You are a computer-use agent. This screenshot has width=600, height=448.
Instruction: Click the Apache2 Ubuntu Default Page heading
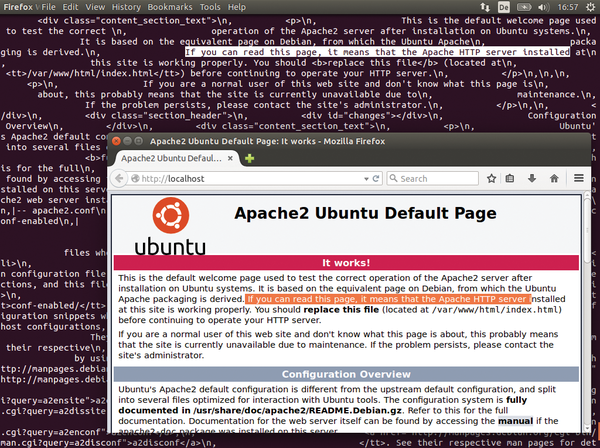click(365, 213)
